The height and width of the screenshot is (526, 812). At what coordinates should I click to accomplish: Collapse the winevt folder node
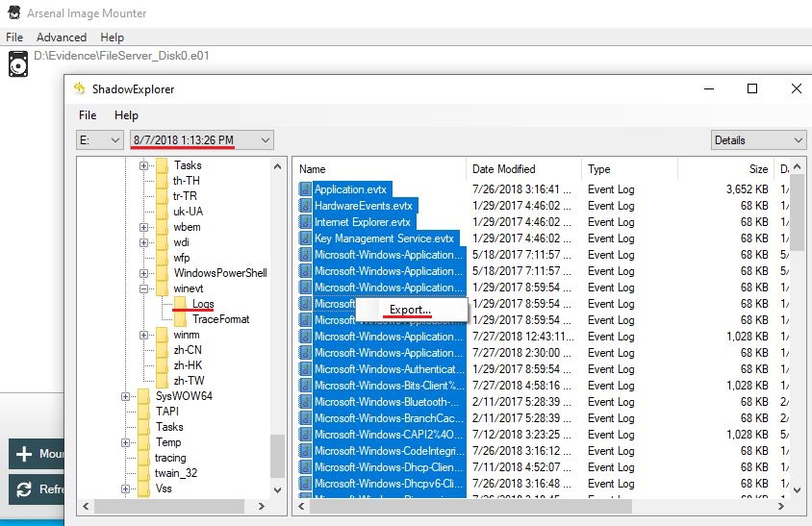[143, 288]
